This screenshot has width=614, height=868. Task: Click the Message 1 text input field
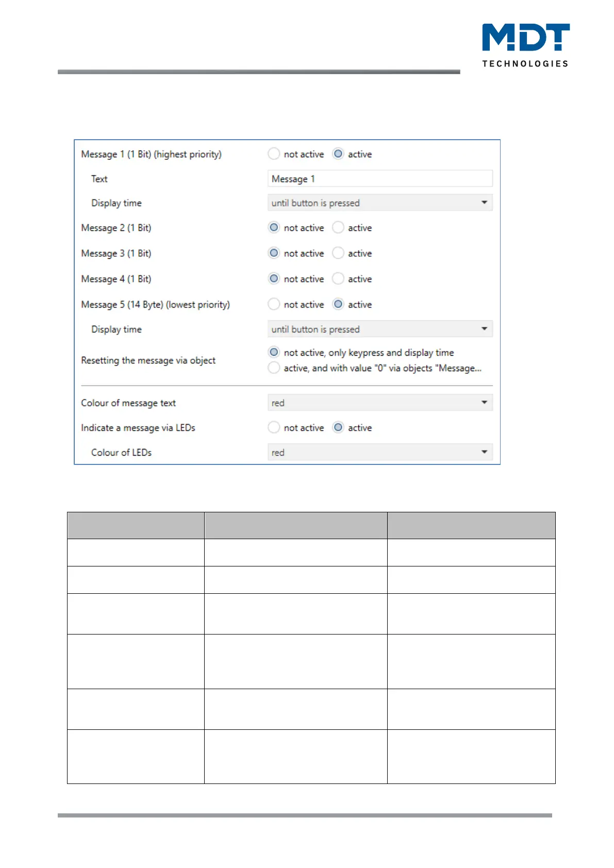tap(380, 178)
